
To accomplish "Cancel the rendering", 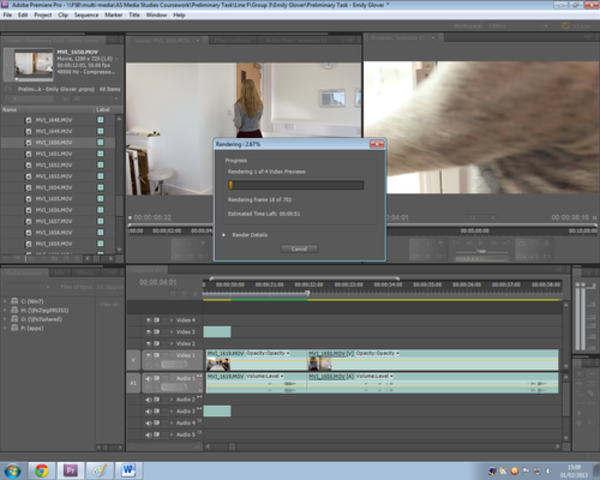I will coord(299,249).
